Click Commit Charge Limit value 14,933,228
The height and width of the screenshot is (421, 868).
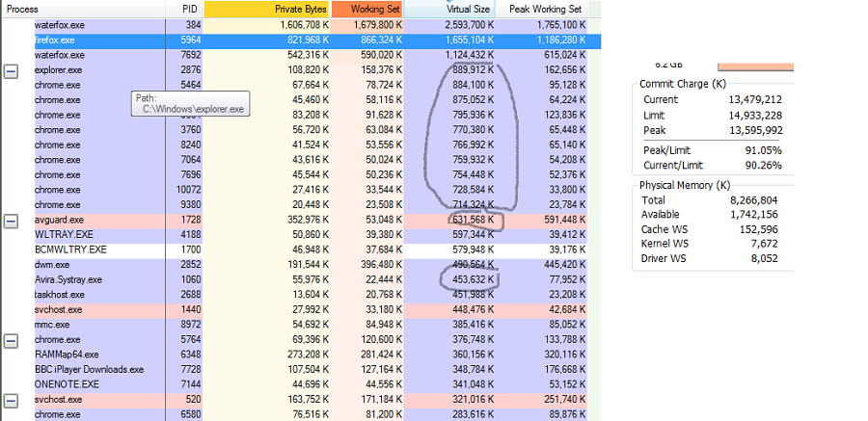[x=757, y=116]
